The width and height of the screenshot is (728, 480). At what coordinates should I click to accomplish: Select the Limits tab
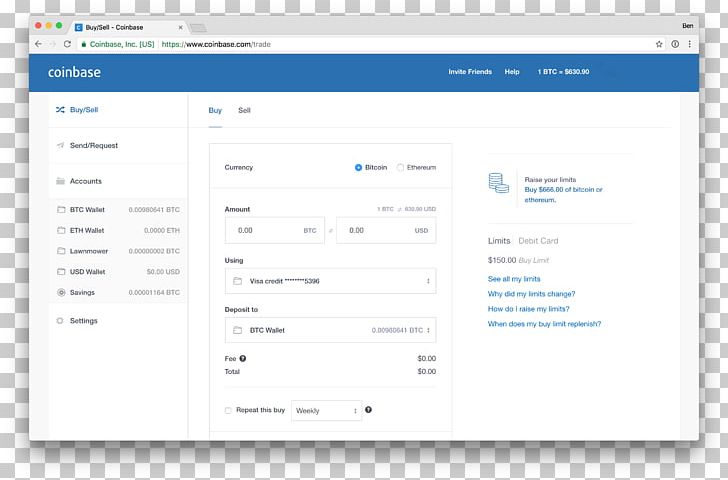pos(499,240)
